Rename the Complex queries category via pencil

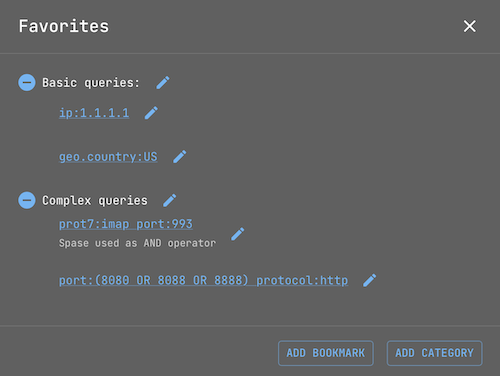pos(170,200)
